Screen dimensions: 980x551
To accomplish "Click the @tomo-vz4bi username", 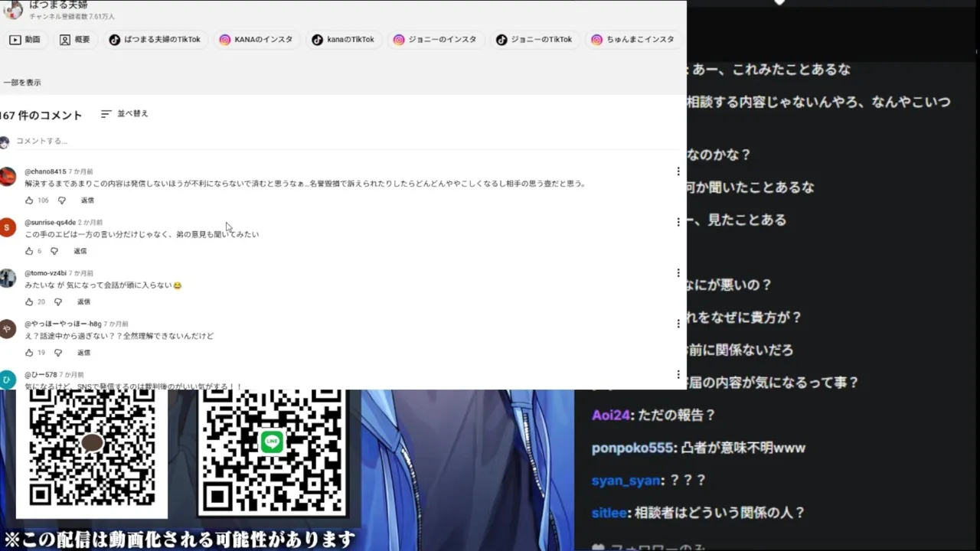I will click(45, 273).
